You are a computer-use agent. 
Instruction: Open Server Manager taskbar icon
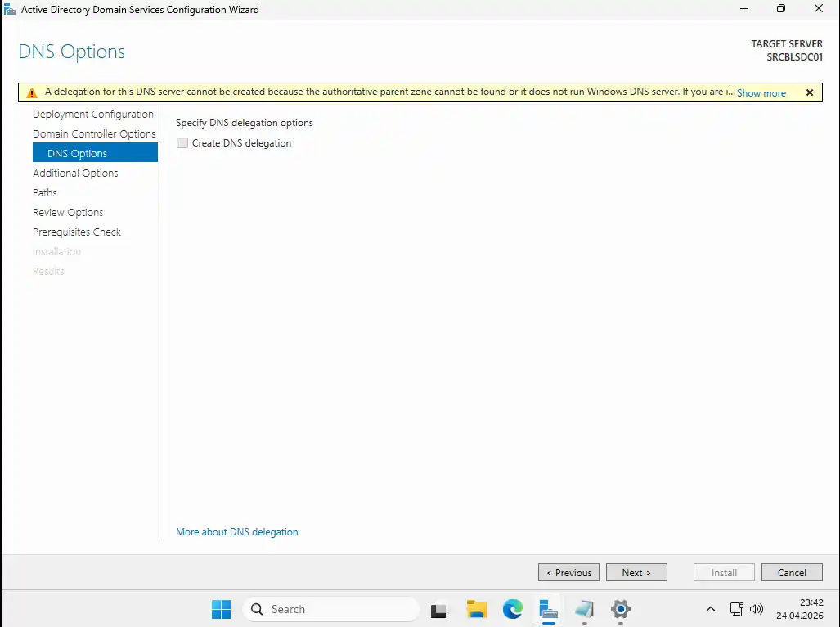549,609
